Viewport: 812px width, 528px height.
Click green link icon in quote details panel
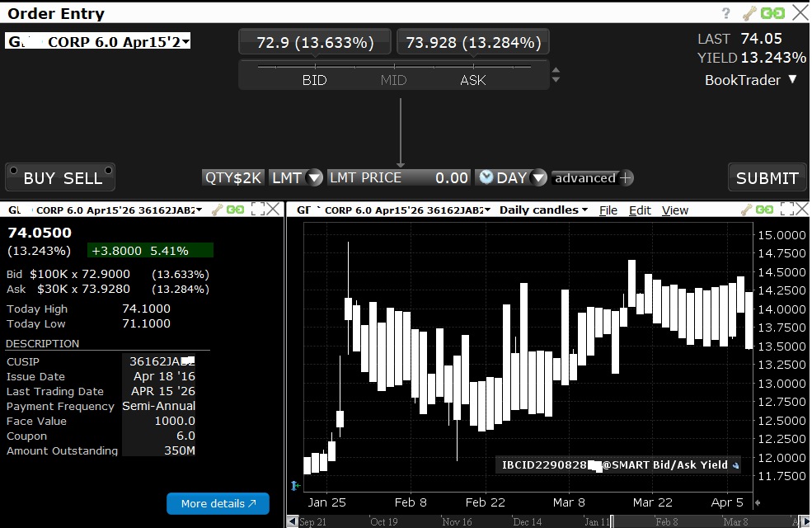[x=236, y=210]
